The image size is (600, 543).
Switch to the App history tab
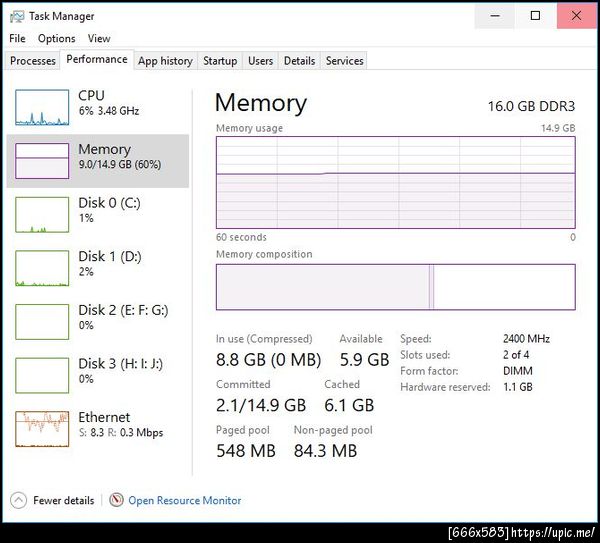pyautogui.click(x=165, y=61)
